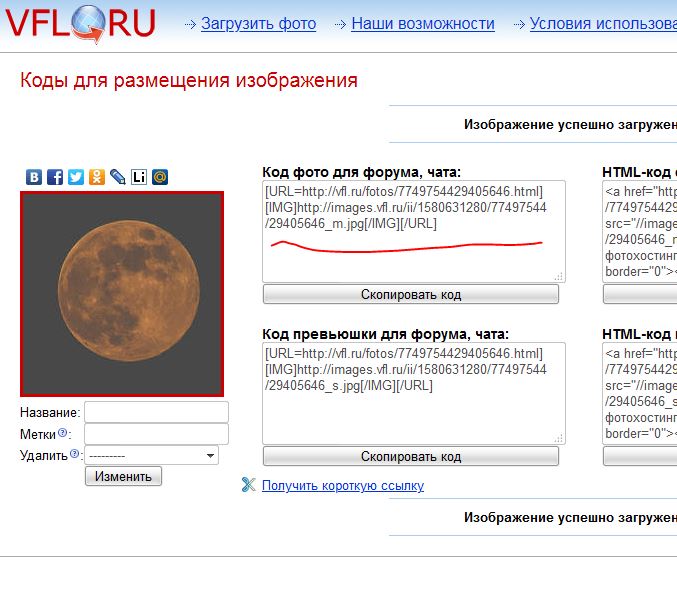Click the HTML-код preview textarea

tap(639, 394)
